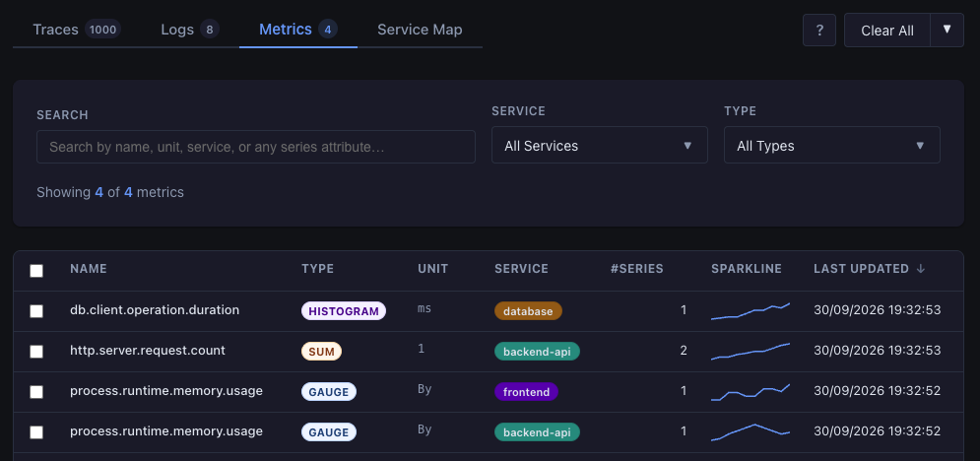Open the All Types dropdown

[832, 146]
